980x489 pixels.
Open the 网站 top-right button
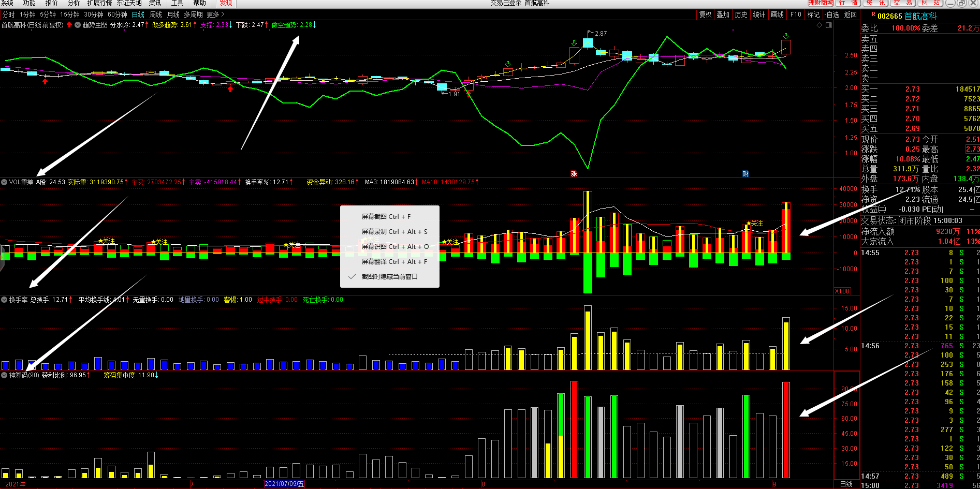[931, 3]
